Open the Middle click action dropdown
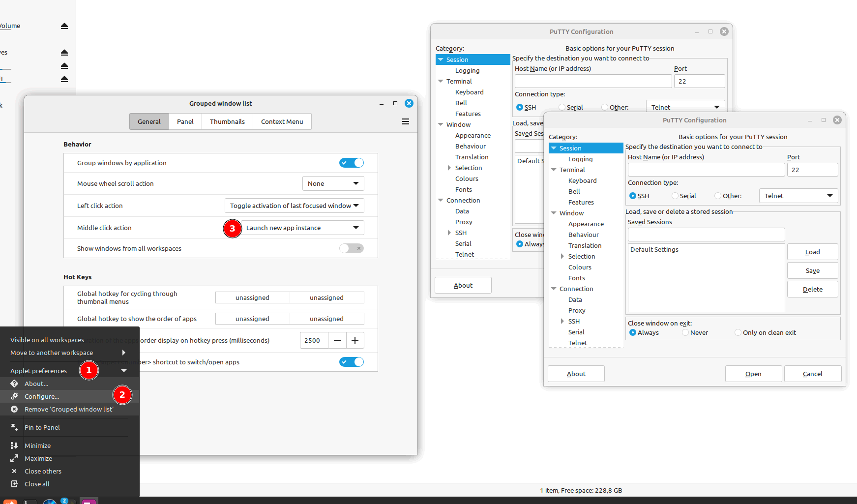This screenshot has height=504, width=857. [x=302, y=228]
